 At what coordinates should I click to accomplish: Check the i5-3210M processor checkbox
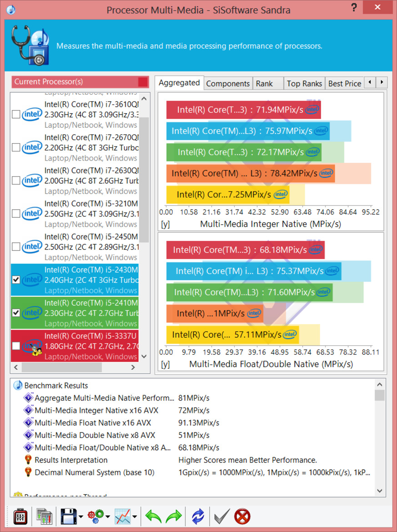tap(16, 213)
